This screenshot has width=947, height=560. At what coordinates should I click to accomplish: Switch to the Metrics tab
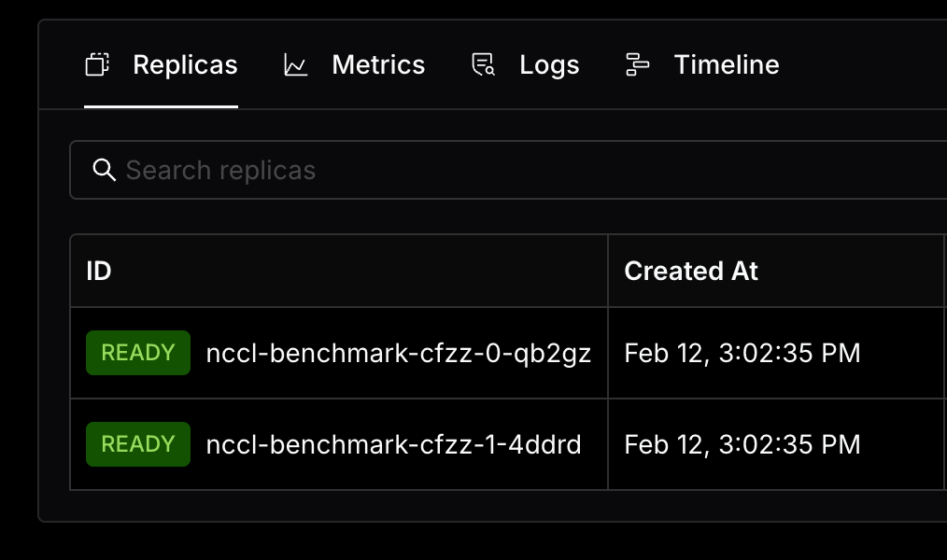point(378,64)
